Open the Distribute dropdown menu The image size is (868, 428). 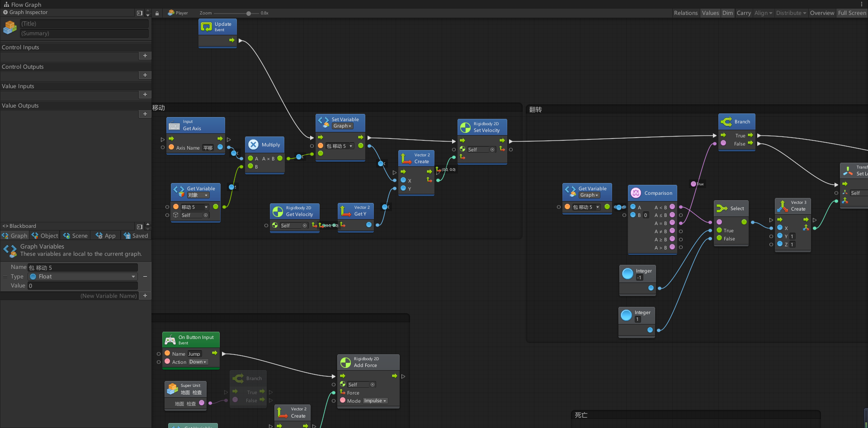tap(791, 13)
